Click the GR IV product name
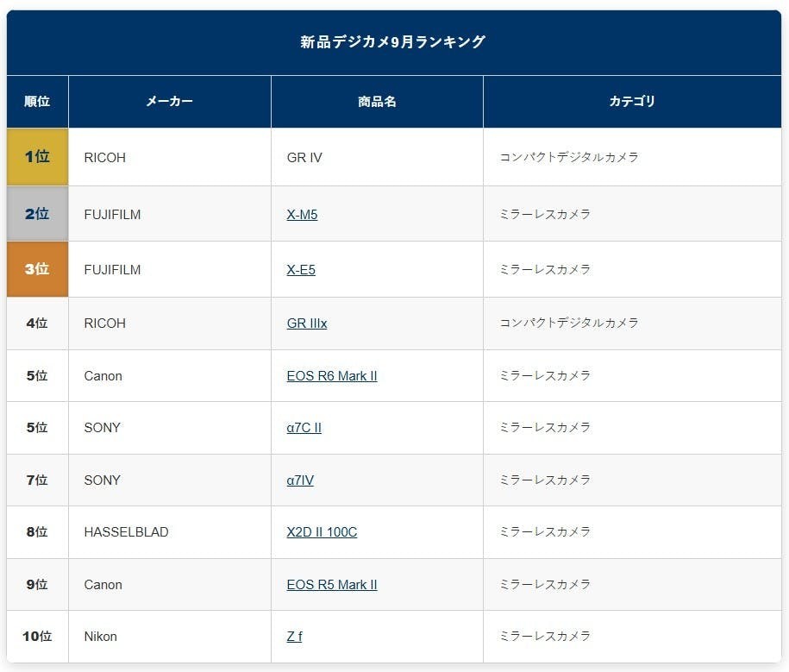The image size is (789, 672). coord(304,158)
